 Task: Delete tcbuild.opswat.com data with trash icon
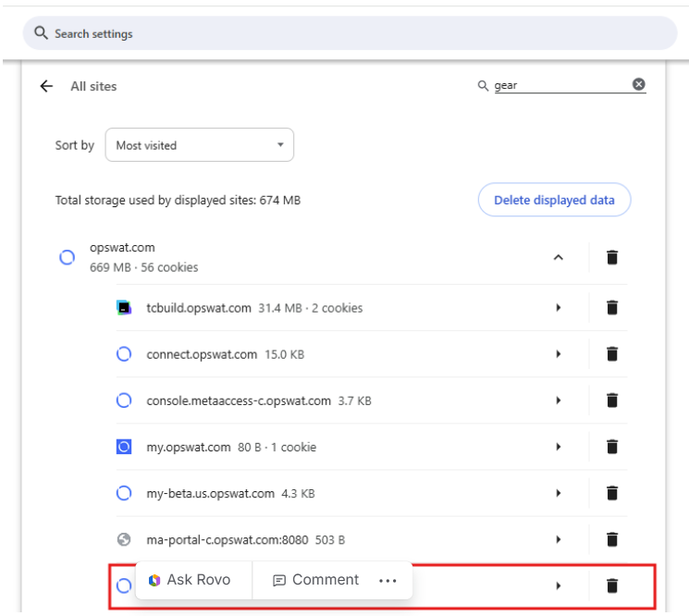coord(611,308)
